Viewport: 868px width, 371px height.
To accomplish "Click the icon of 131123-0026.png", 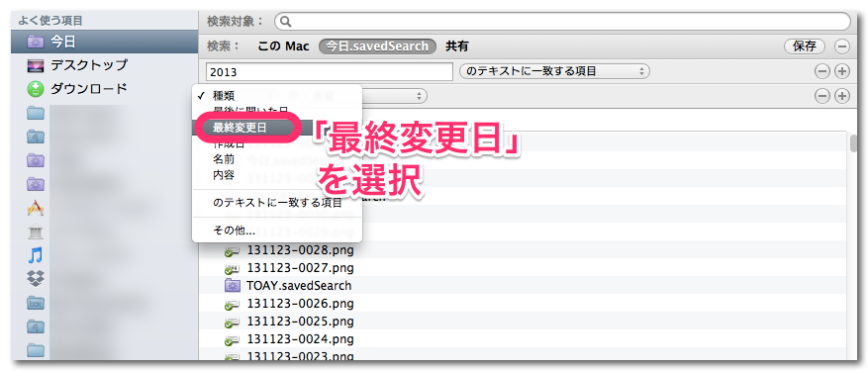I will [232, 304].
